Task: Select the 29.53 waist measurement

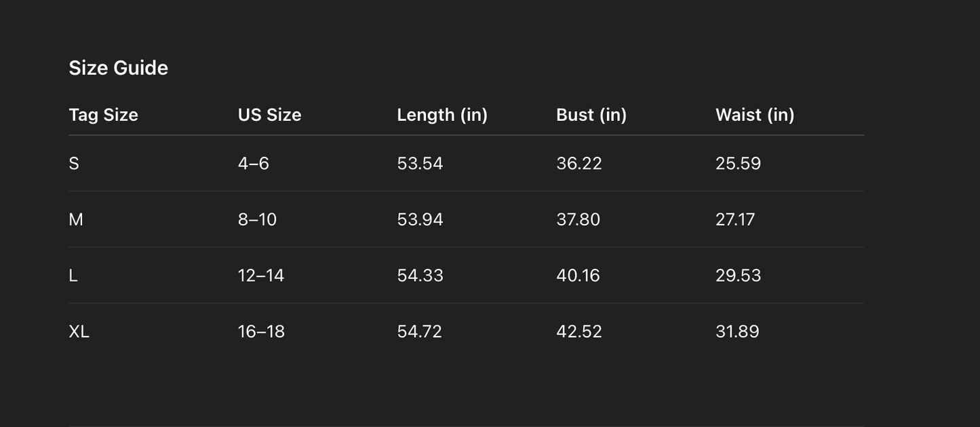Action: 738,276
